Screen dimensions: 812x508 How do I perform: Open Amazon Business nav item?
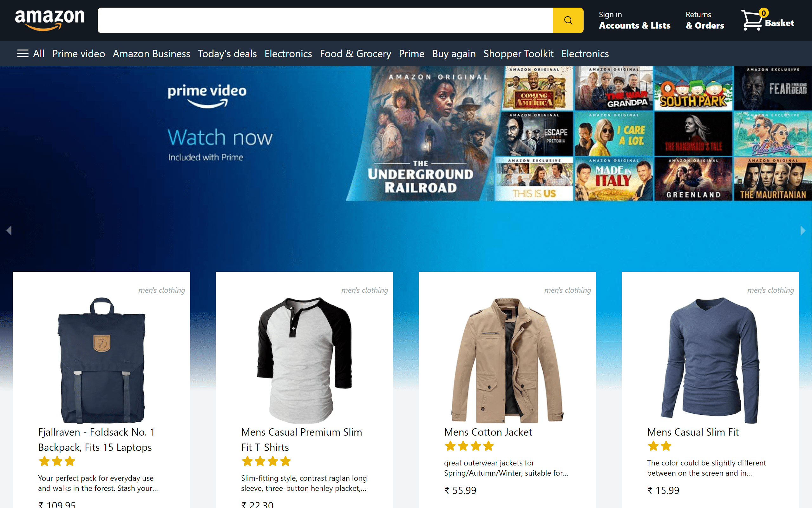tap(151, 54)
